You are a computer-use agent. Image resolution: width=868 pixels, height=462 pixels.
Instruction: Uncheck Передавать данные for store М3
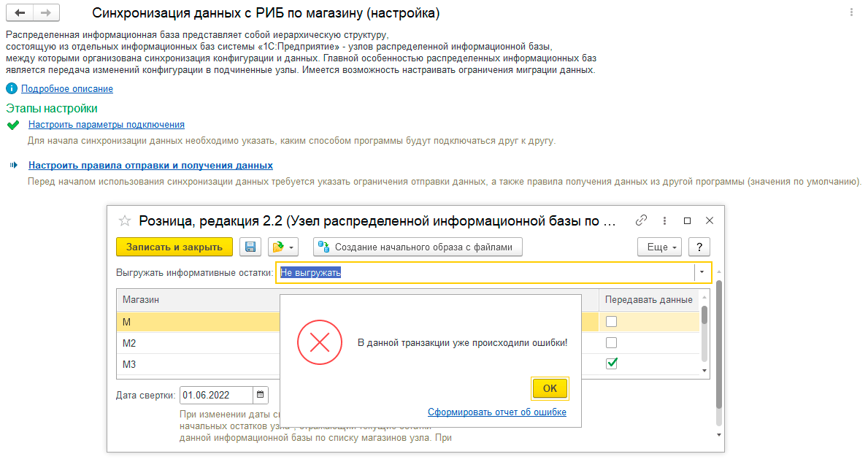(x=612, y=363)
